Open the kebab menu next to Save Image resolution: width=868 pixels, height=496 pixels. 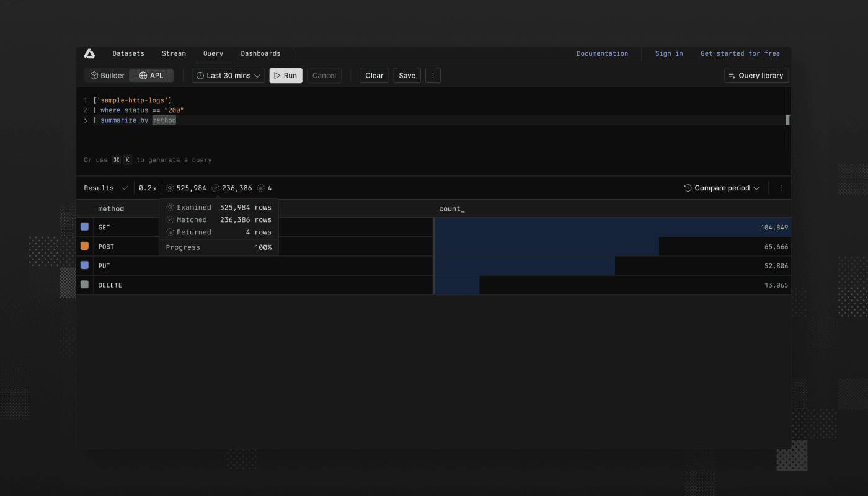(x=432, y=75)
